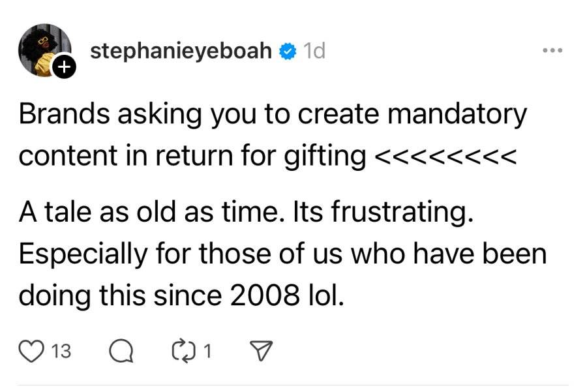Click the blue verified checkmark badge
This screenshot has height=392, width=587.
click(x=288, y=52)
